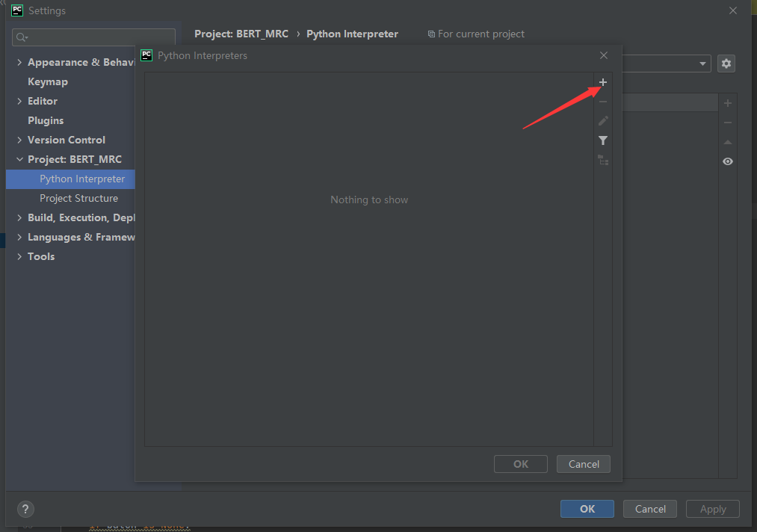This screenshot has height=532, width=757.
Task: Expand the Editor settings section
Action: [19, 101]
